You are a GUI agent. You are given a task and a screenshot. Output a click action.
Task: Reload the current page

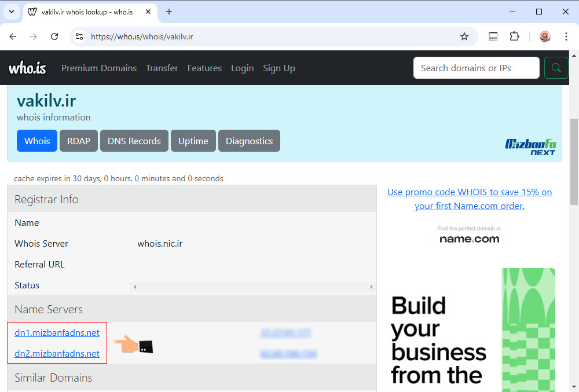click(54, 36)
